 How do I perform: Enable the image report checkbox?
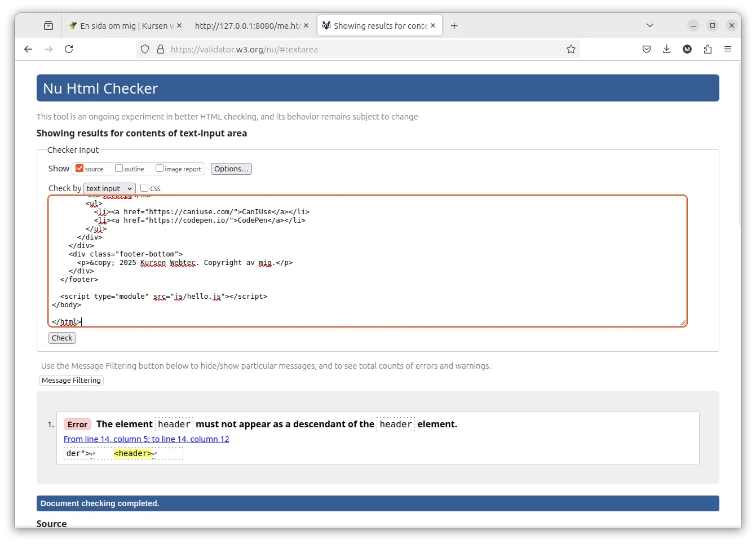[x=160, y=168]
